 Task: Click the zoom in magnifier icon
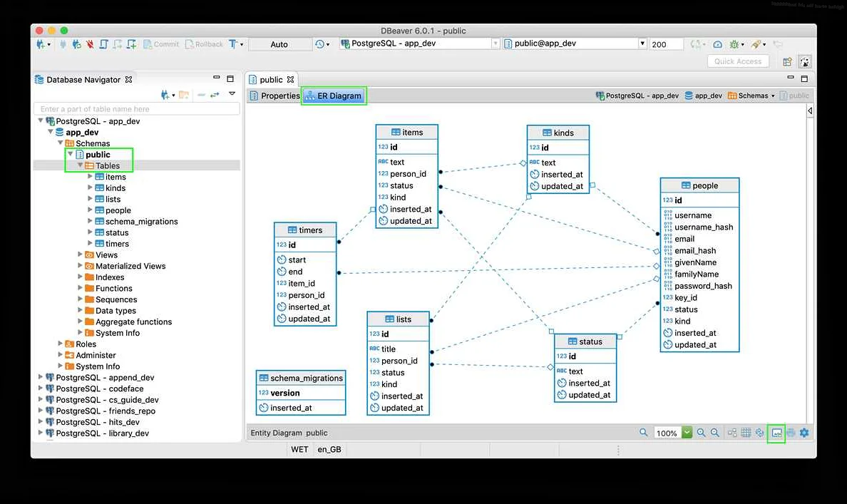coord(701,433)
